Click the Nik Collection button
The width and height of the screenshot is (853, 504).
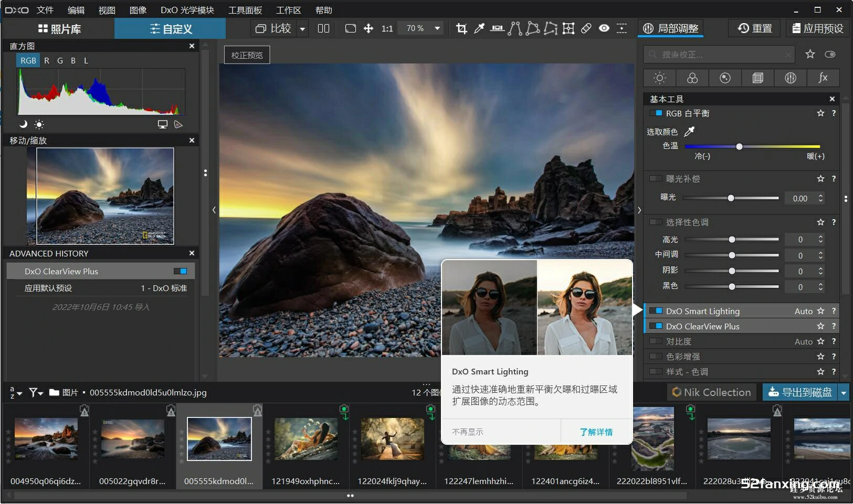pos(711,392)
